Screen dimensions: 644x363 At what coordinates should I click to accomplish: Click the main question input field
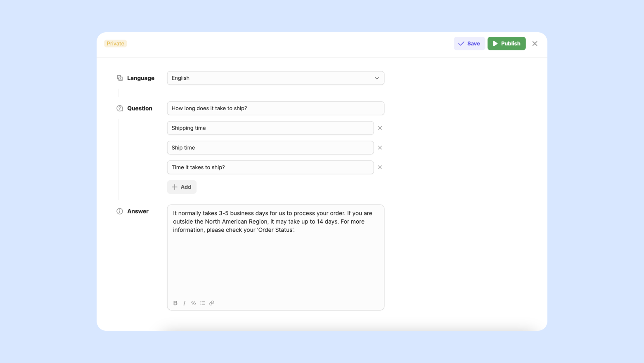click(x=275, y=108)
